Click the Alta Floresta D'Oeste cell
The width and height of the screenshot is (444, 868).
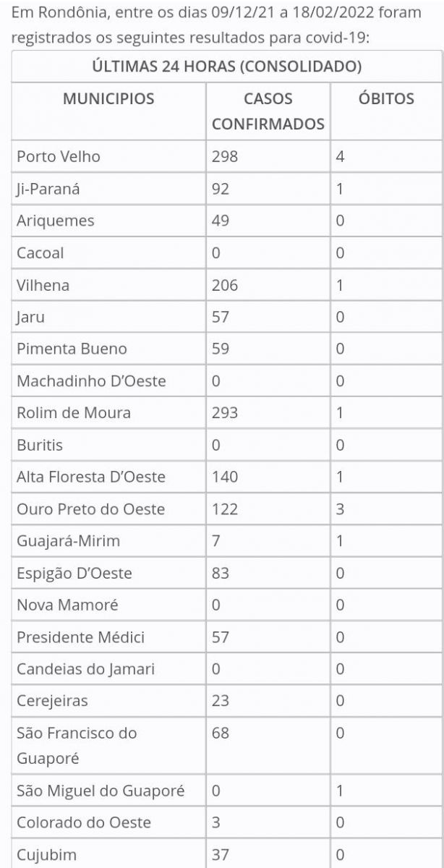91,477
